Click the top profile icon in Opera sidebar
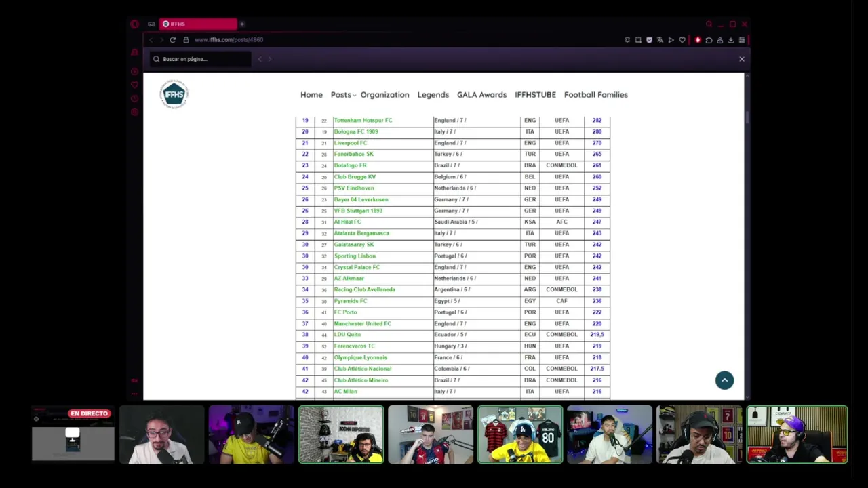This screenshot has width=868, height=488. click(x=134, y=52)
